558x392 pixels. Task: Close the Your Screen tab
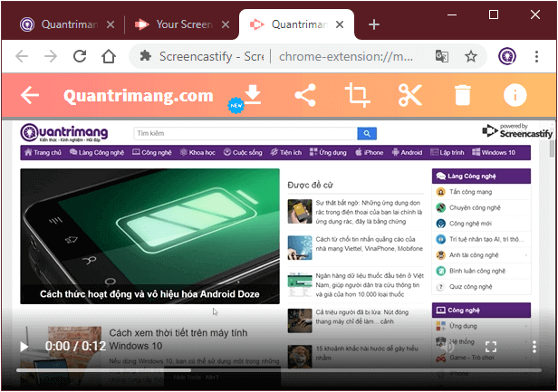point(226,24)
